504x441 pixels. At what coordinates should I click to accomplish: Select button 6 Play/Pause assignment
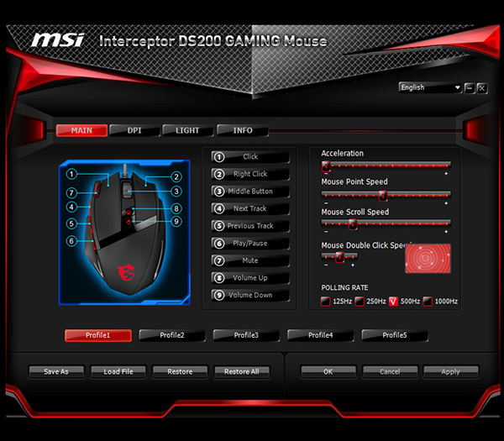point(250,244)
